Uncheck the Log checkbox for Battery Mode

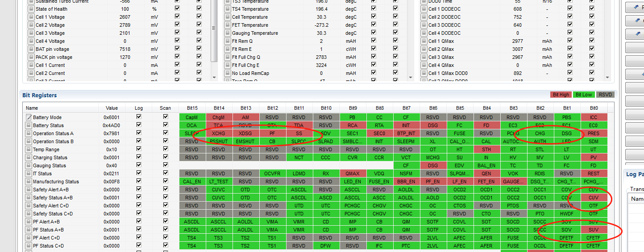(x=139, y=117)
